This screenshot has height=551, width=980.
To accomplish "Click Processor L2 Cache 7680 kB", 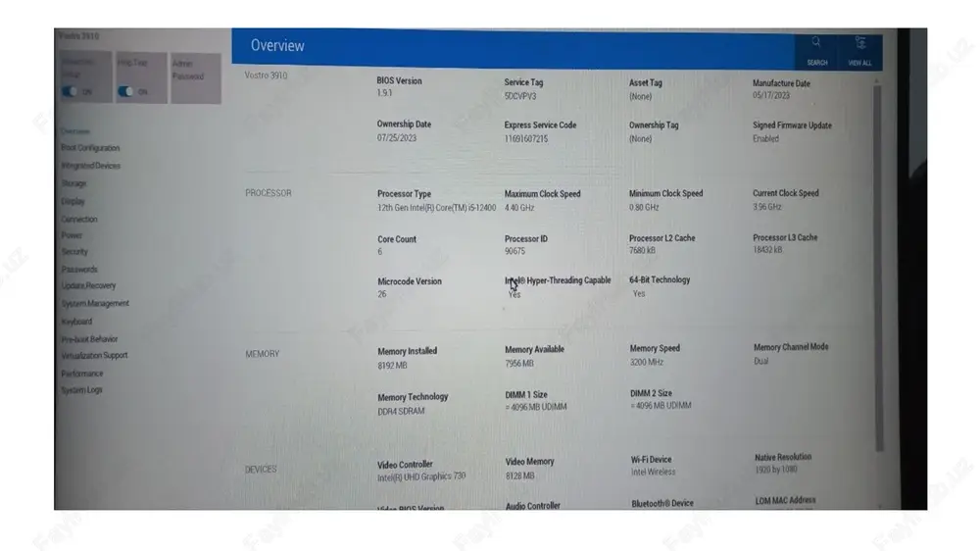I will [x=642, y=251].
